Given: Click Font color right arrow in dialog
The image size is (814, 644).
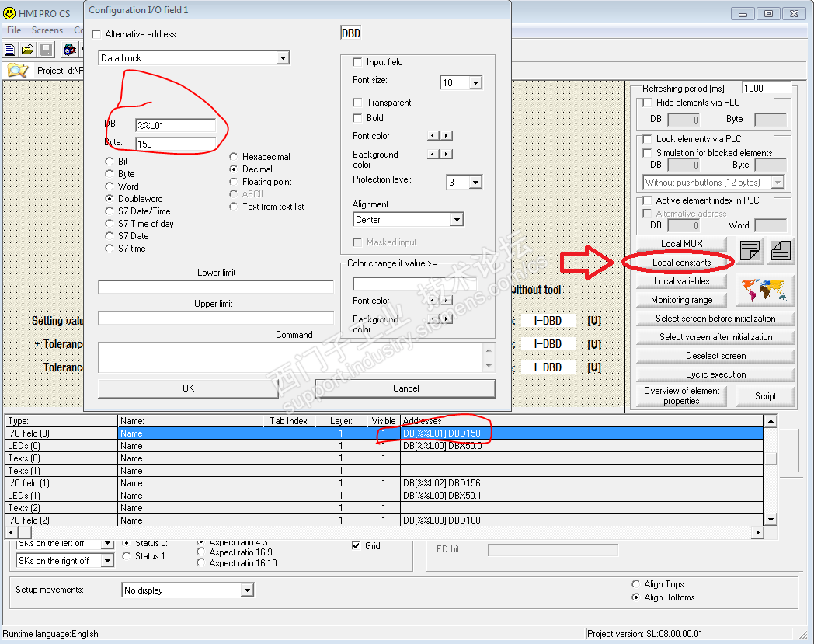Looking at the screenshot, I should (x=447, y=135).
